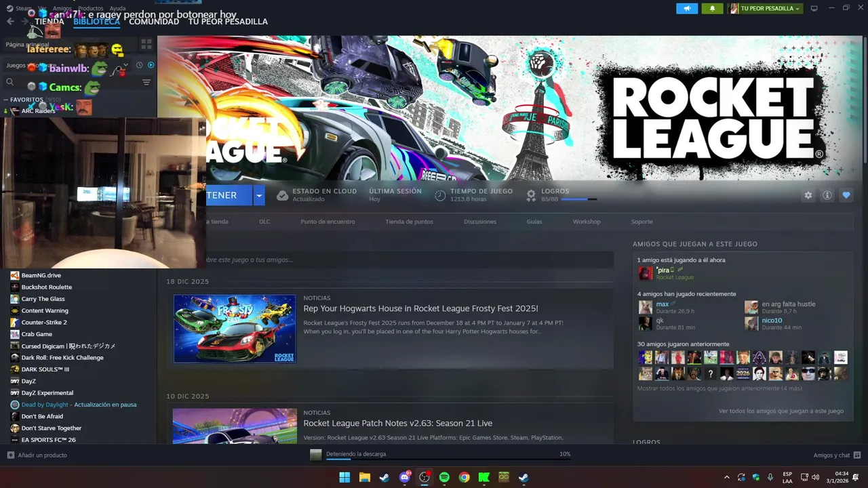The height and width of the screenshot is (488, 868).
Task: Collapse the FAVORITOS category
Action: 5,100
